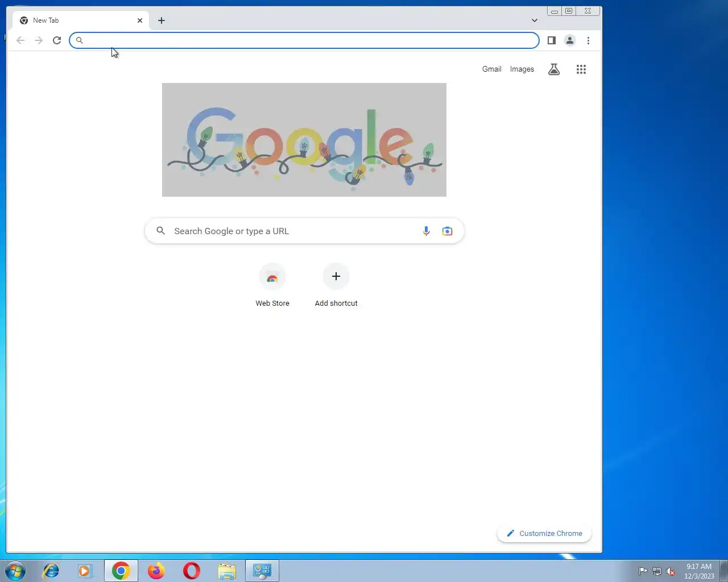Open the Google apps grid
This screenshot has width=728, height=582.
[x=581, y=69]
